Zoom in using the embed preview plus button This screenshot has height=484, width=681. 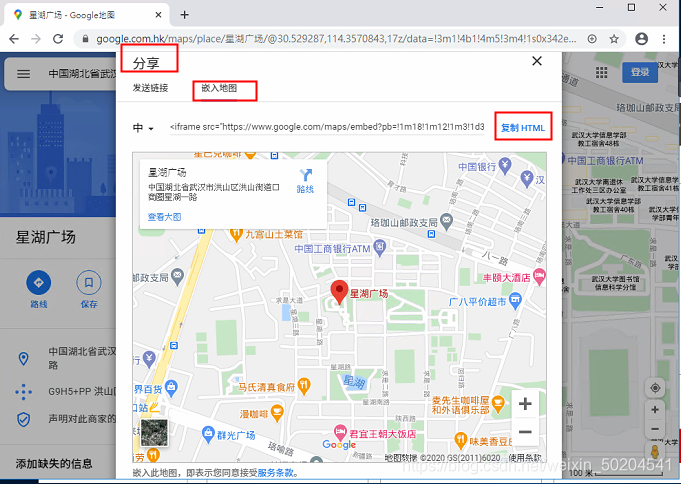tap(525, 404)
